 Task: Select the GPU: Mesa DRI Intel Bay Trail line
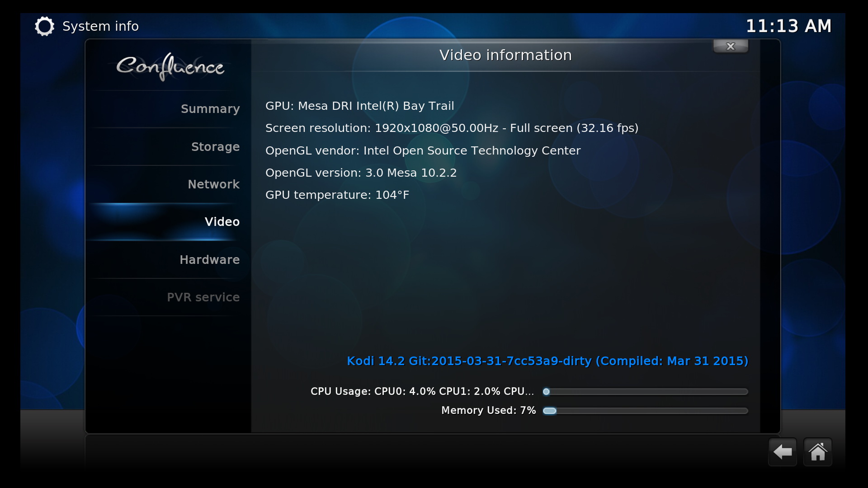(x=359, y=106)
